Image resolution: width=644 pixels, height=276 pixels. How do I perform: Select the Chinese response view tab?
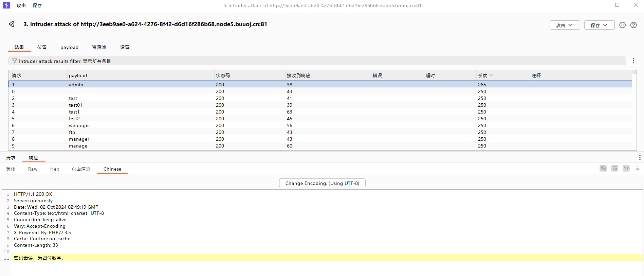pyautogui.click(x=112, y=169)
